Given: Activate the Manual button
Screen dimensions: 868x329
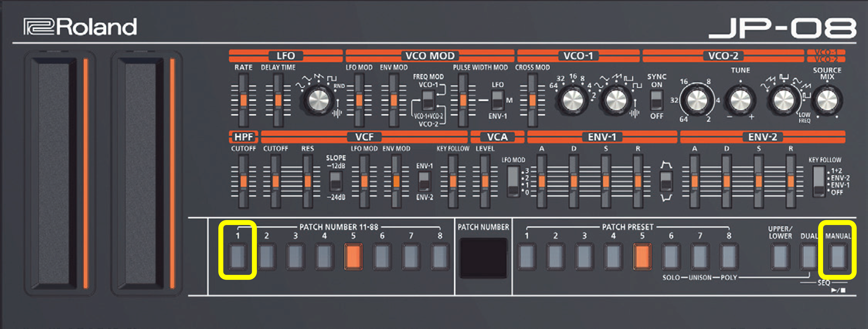Looking at the screenshot, I should [838, 257].
